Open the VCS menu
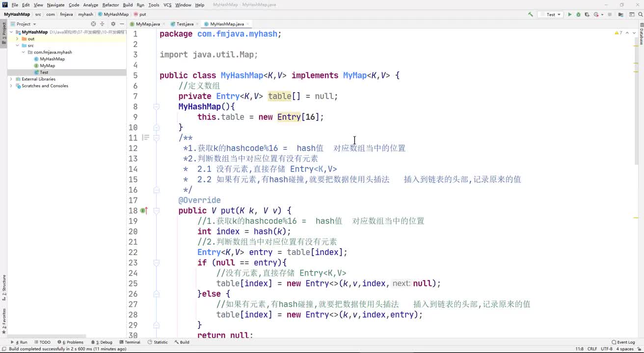This screenshot has height=353, width=644. pos(167,4)
